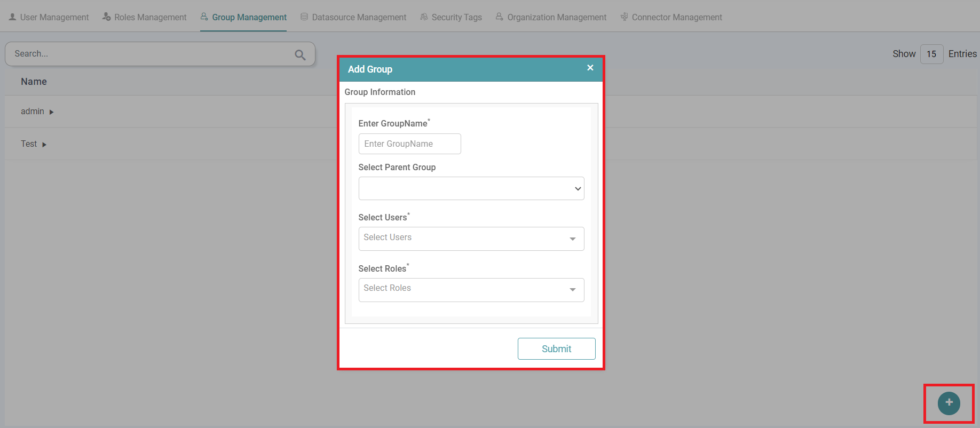This screenshot has width=980, height=428.
Task: Click the Connector Management icon
Action: click(624, 17)
